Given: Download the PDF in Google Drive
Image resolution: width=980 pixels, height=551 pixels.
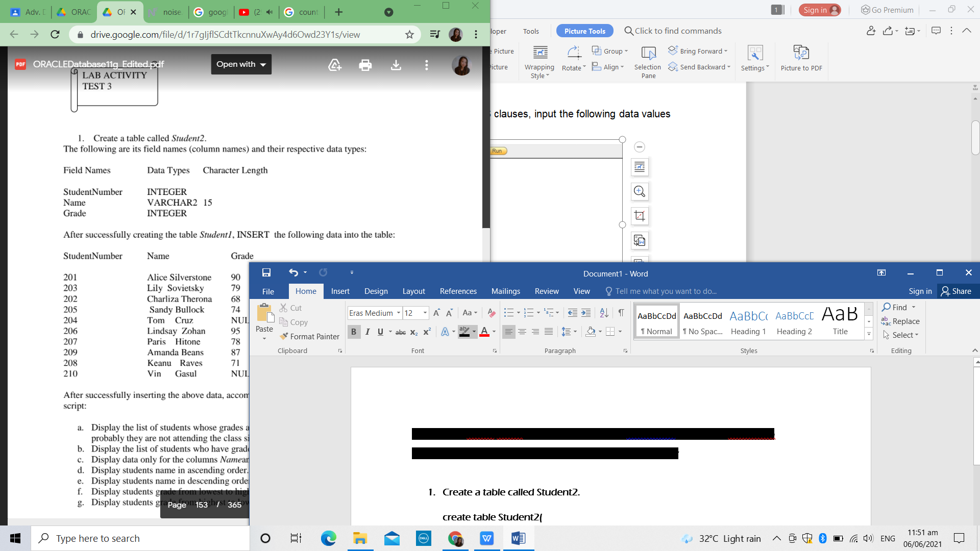Looking at the screenshot, I should coord(396,65).
